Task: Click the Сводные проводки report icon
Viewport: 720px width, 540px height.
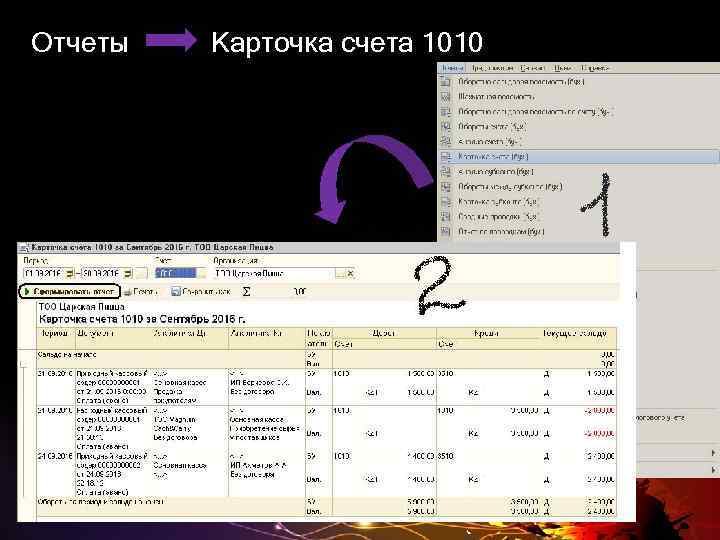Action: point(445,217)
